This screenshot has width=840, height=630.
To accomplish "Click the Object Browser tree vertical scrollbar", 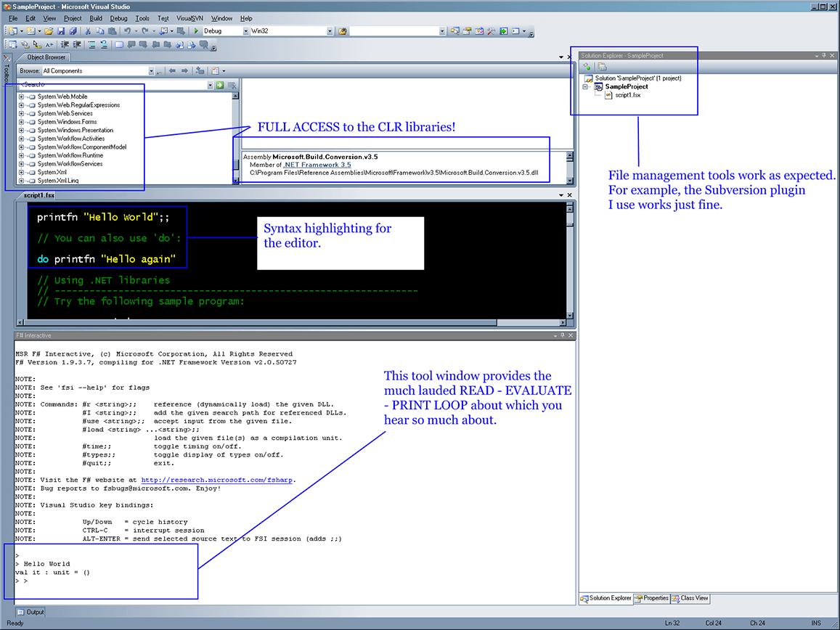I will (235, 138).
